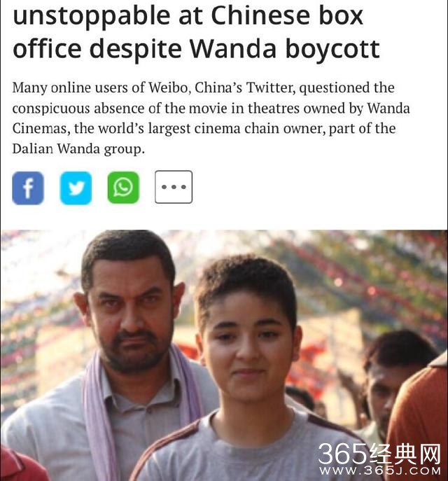Image resolution: width=448 pixels, height=481 pixels.
Task: Select the word "Weibo" in the summary
Action: coord(168,88)
